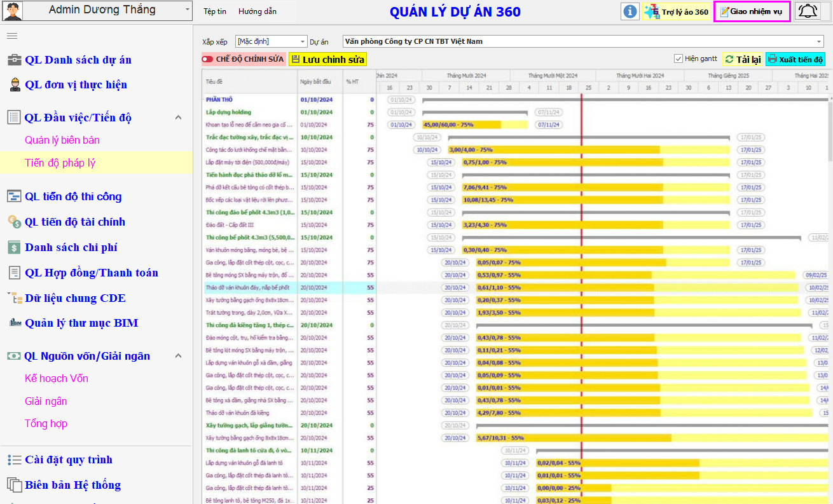This screenshot has height=504, width=833.
Task: Uncheck the Hiện gantt checkbox
Action: pyautogui.click(x=678, y=58)
